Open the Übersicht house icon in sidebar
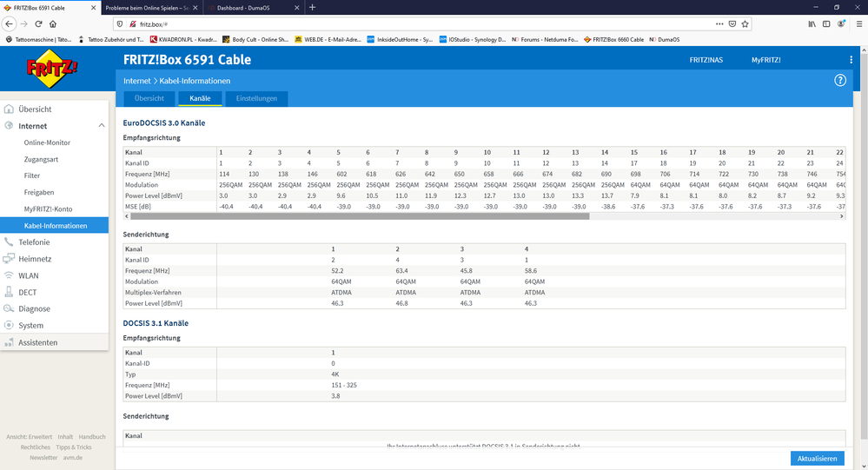Viewport: 868px width, 470px height. click(x=9, y=109)
